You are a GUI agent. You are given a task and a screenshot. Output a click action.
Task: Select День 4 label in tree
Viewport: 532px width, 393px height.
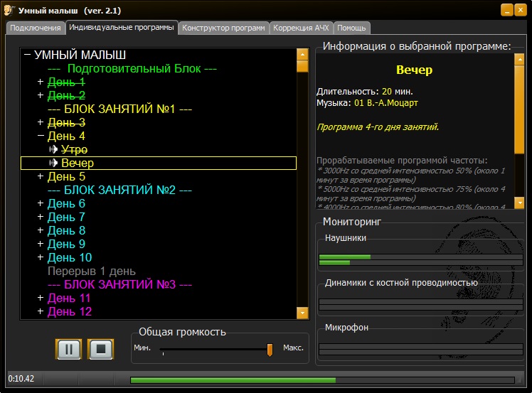(66, 136)
